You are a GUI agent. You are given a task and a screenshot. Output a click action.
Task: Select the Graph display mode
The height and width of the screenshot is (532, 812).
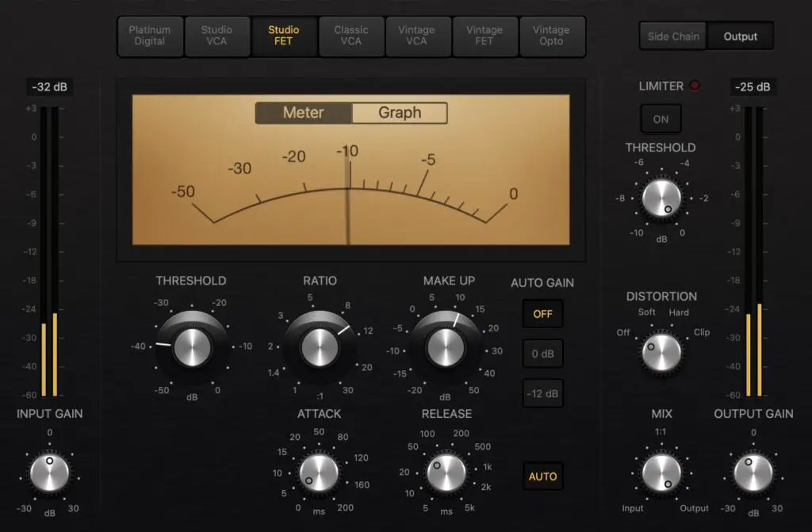399,113
